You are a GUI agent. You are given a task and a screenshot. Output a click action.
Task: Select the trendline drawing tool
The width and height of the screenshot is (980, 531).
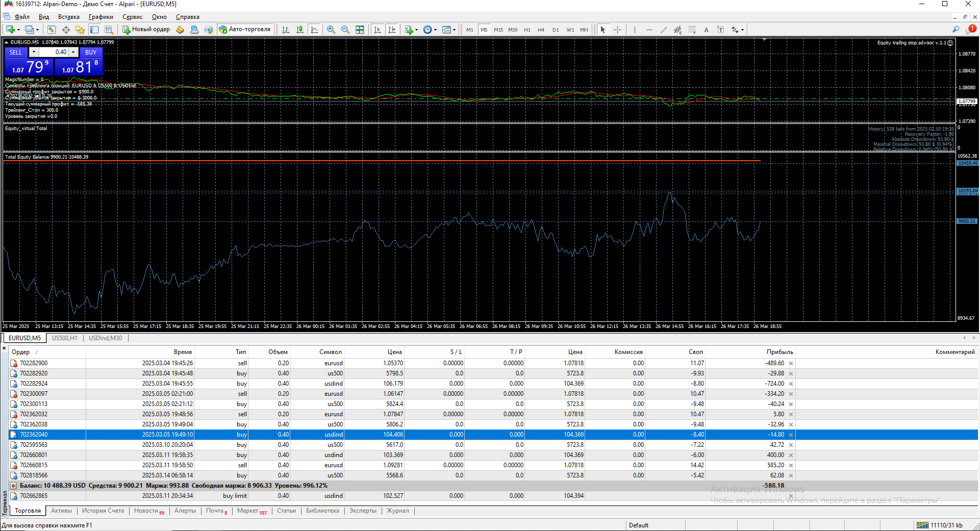click(x=663, y=30)
